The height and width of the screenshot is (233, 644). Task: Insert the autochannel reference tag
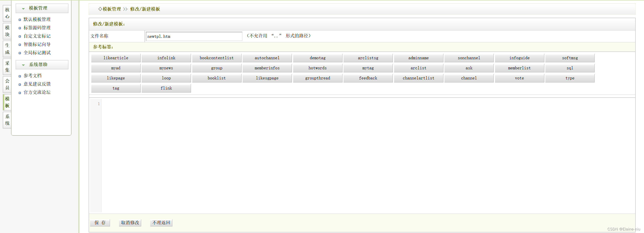(267, 58)
